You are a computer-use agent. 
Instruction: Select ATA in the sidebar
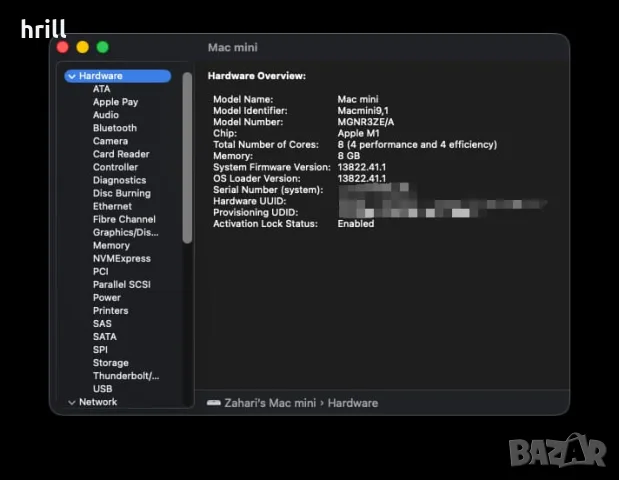pos(101,89)
